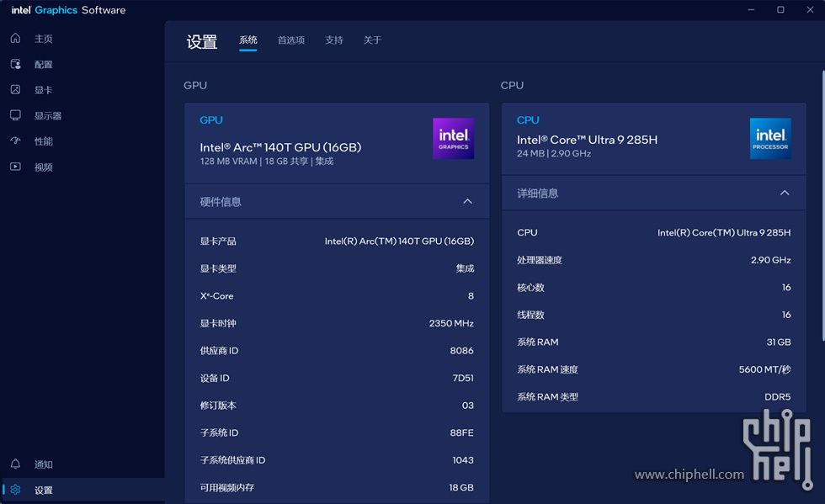The image size is (825, 504).
Task: Open the 支持 tab
Action: (x=334, y=40)
